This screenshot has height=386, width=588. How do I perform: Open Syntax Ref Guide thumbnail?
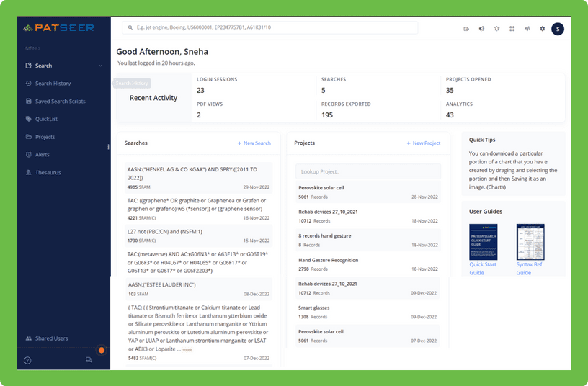[x=530, y=242]
